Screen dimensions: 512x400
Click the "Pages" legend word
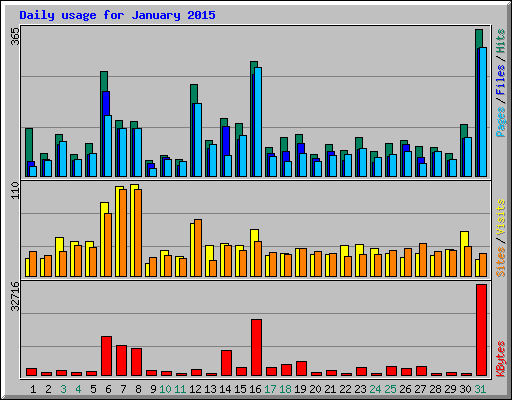tap(501, 122)
